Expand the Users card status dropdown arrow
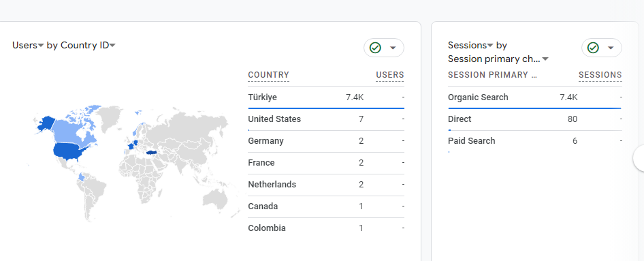 (393, 48)
